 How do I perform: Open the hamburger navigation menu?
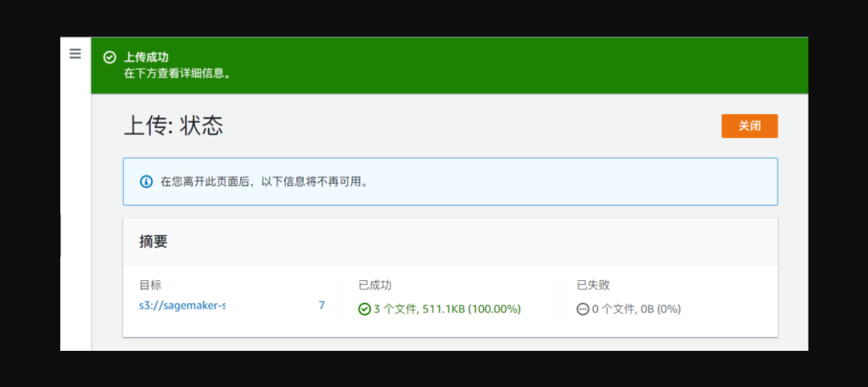pos(76,54)
